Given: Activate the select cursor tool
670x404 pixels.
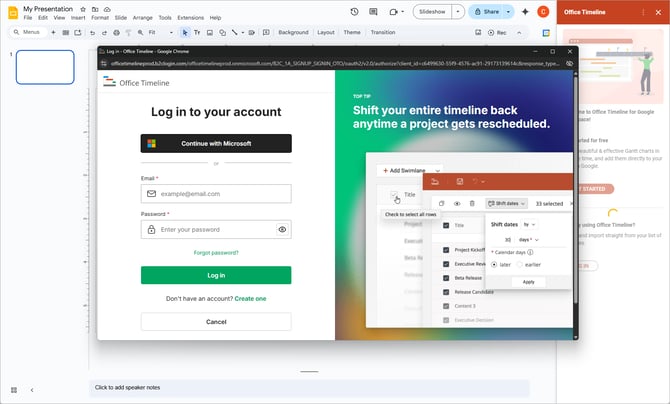Looking at the screenshot, I should [185, 32].
